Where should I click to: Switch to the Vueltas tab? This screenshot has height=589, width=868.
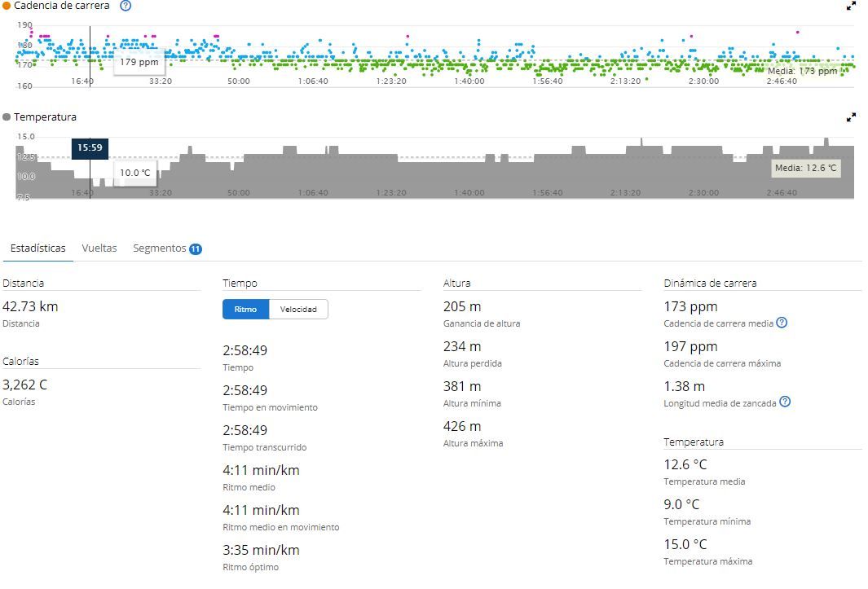(99, 248)
